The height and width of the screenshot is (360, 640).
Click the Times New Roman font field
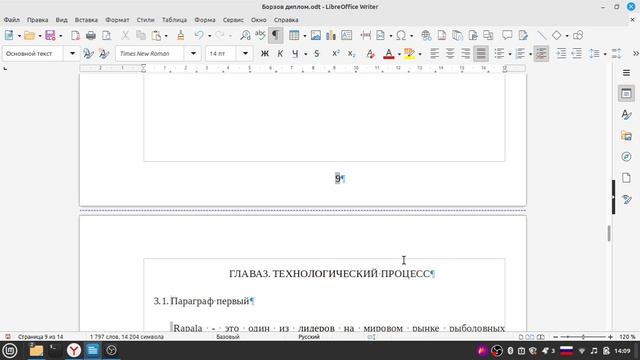tap(151, 53)
